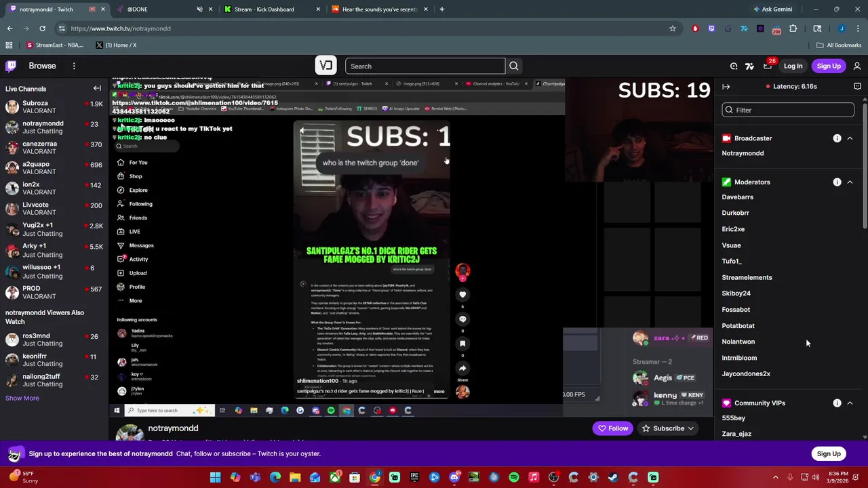
Task: Click Sign Up in top bar
Action: click(x=829, y=66)
